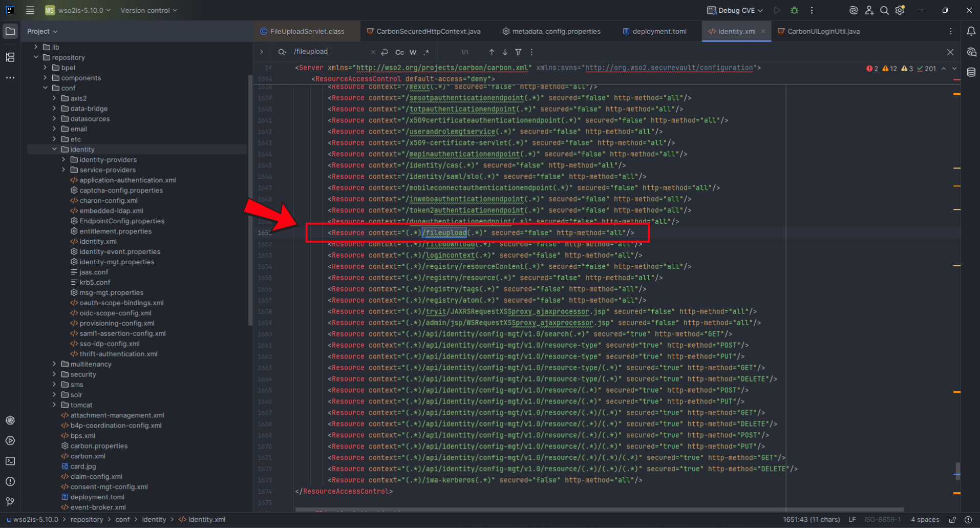This screenshot has height=529, width=980.
Task: Enable Regex mode in the search bar
Action: (x=427, y=52)
